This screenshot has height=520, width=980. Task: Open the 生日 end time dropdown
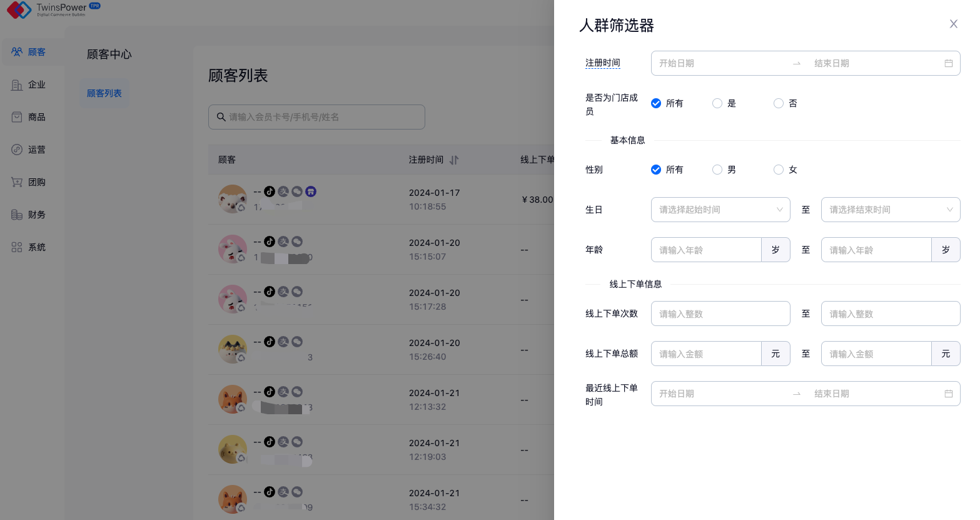(890, 210)
